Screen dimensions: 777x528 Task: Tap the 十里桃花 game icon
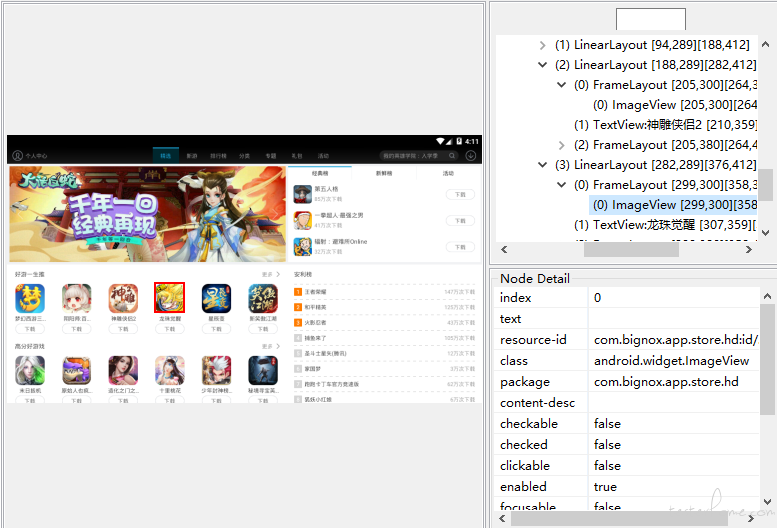tap(169, 370)
